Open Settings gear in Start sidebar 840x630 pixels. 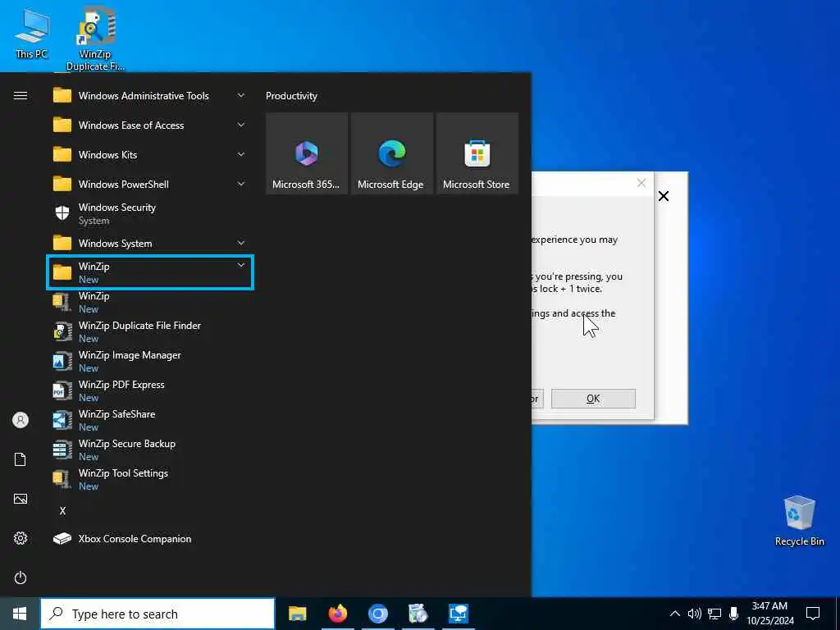coord(21,538)
